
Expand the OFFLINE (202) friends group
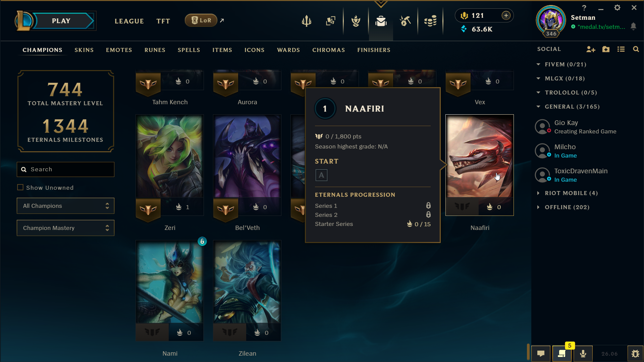pos(563,207)
